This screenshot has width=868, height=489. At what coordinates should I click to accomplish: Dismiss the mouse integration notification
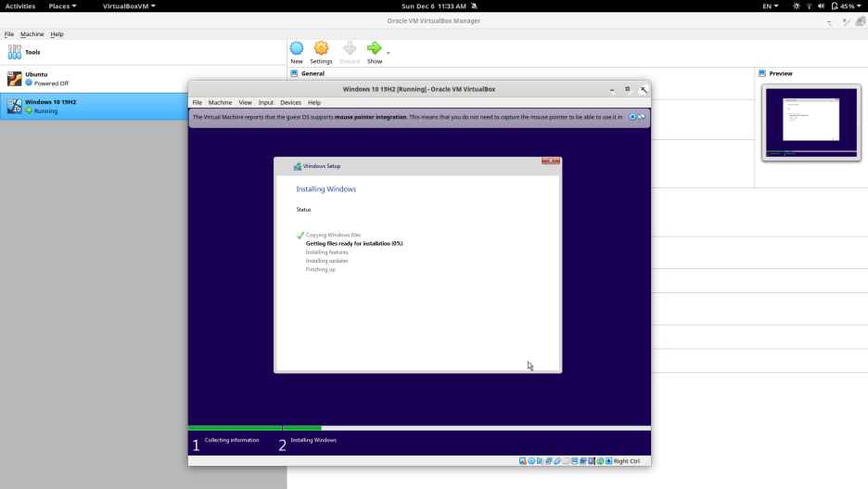tap(632, 117)
